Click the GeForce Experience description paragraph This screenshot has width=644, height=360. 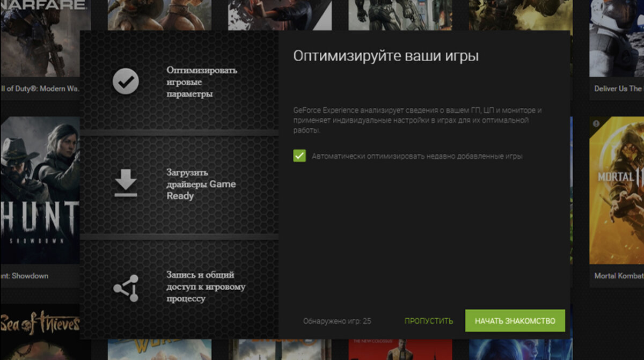(x=418, y=120)
